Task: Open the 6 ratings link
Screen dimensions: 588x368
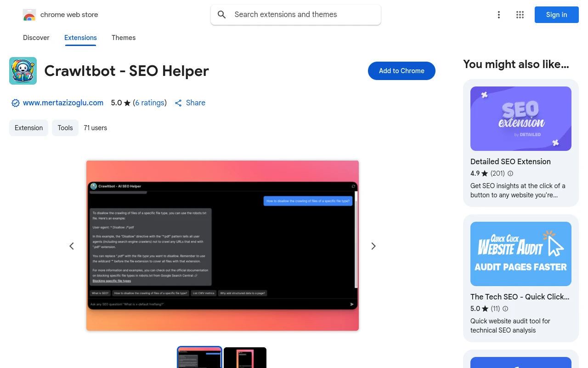Action: coord(150,103)
